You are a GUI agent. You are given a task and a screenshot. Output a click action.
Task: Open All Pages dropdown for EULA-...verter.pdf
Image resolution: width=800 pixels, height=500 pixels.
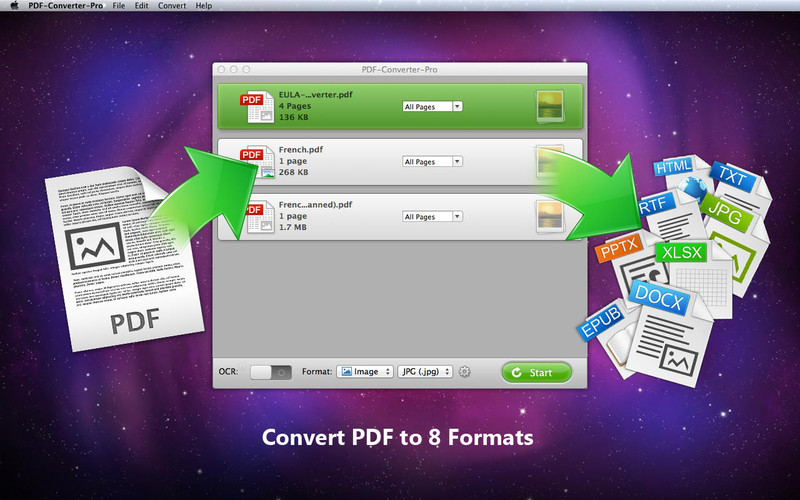[x=432, y=107]
